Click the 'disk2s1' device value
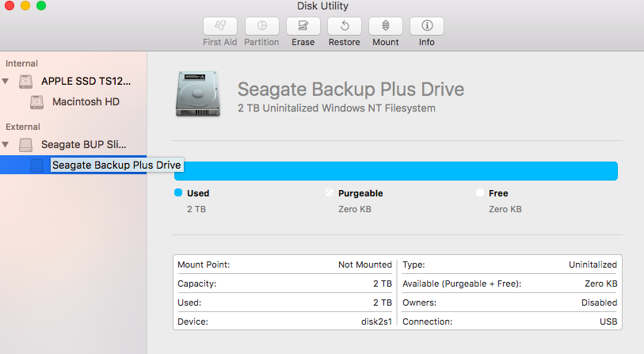 tap(376, 322)
